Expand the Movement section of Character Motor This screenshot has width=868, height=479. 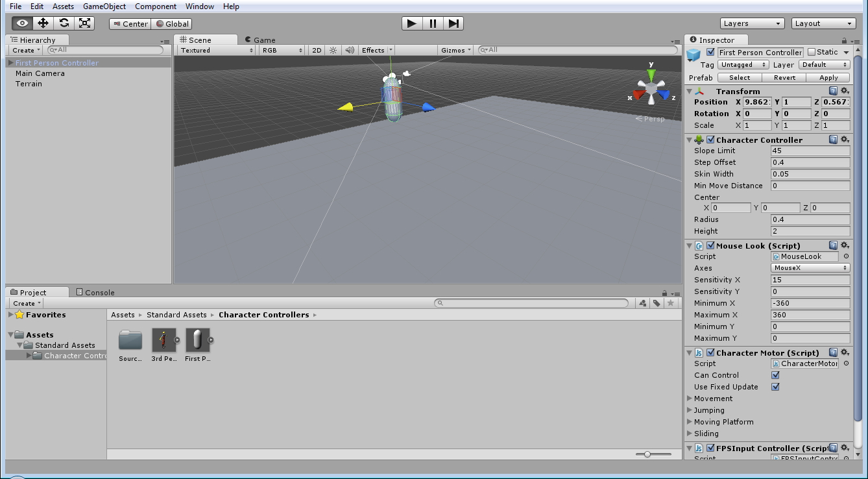point(690,399)
